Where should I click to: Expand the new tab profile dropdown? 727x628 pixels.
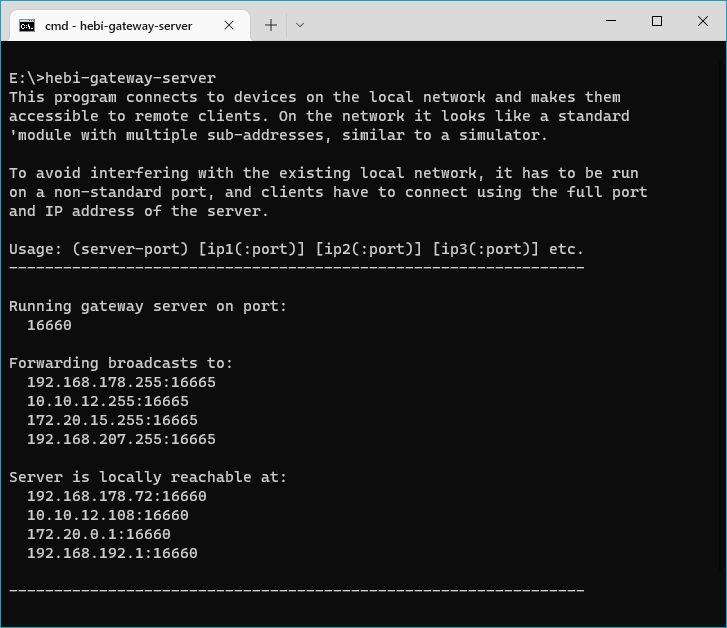click(300, 25)
